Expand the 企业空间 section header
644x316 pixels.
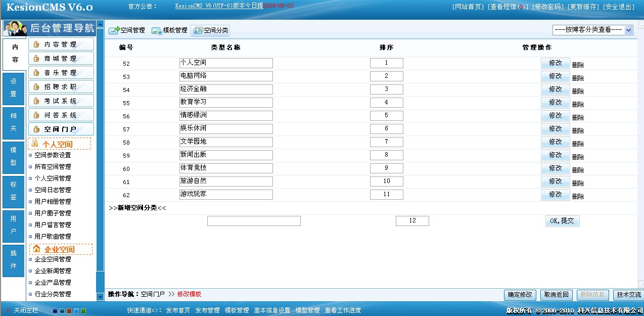61,249
